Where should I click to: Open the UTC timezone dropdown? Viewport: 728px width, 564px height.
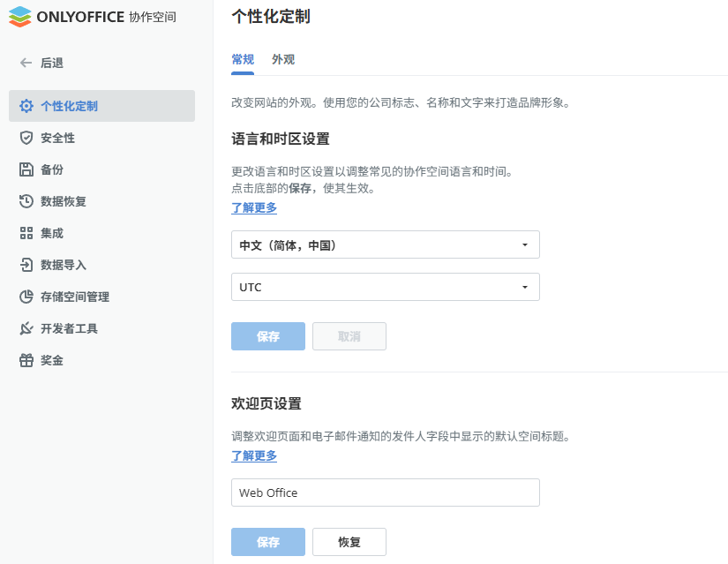(x=385, y=287)
